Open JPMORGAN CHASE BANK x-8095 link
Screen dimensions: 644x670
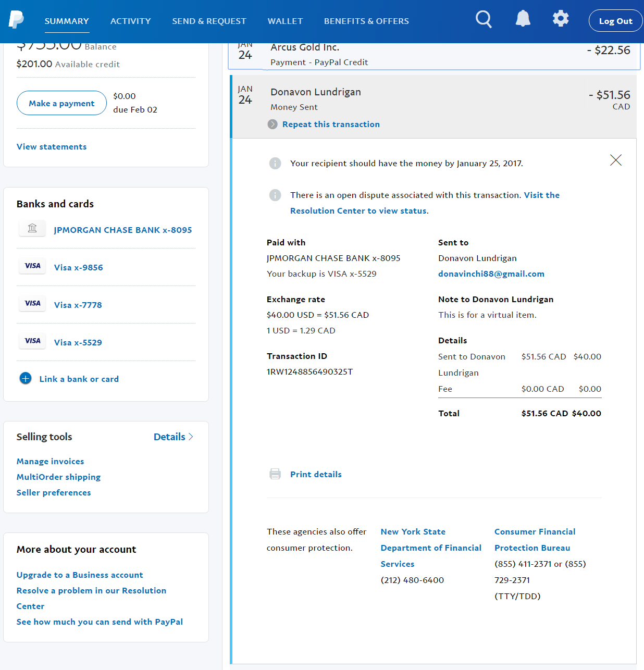123,230
